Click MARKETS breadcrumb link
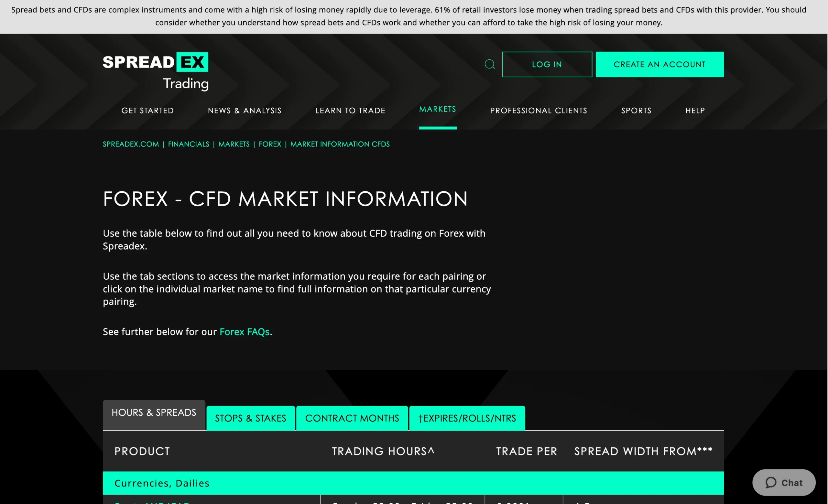This screenshot has width=828, height=504. [234, 144]
